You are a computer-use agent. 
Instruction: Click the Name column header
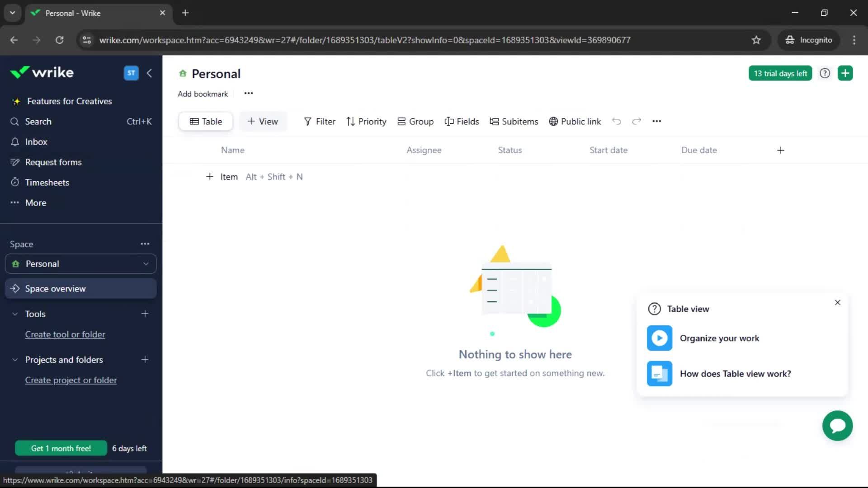click(x=233, y=150)
